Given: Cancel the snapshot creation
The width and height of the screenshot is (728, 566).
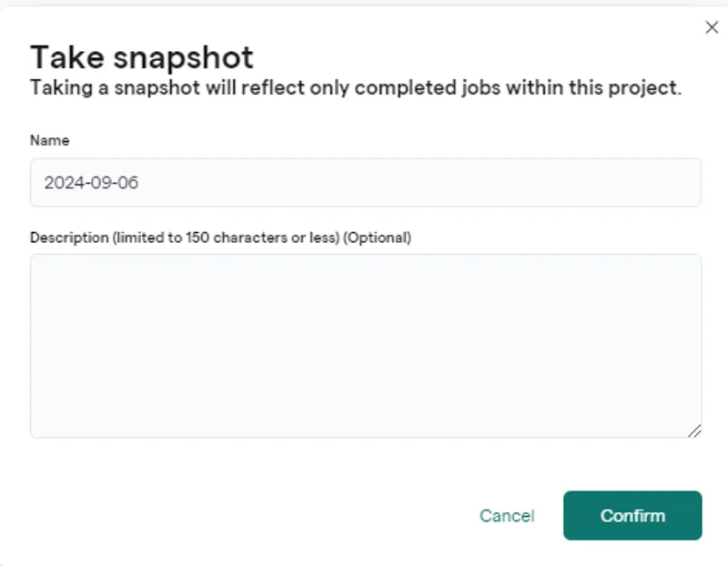Looking at the screenshot, I should pos(507,516).
